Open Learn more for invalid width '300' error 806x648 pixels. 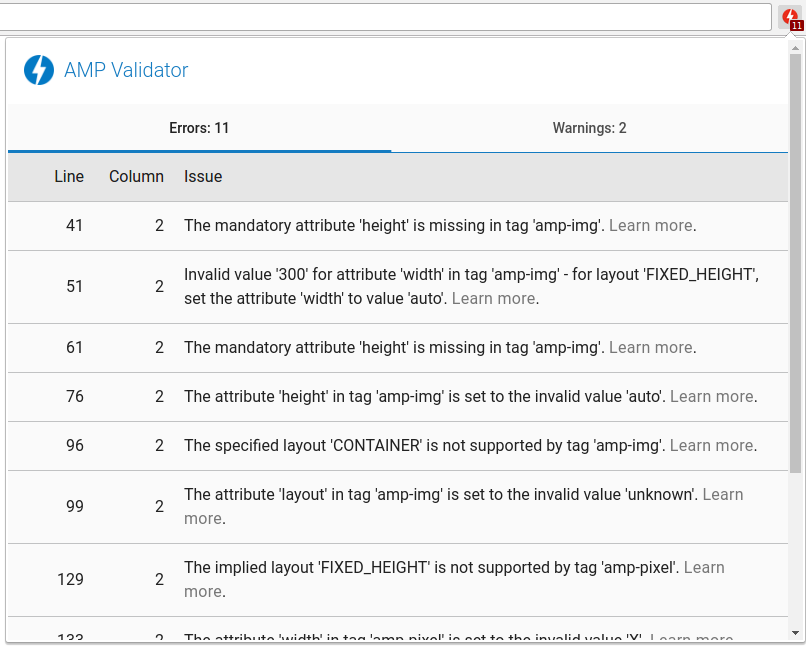coord(493,298)
